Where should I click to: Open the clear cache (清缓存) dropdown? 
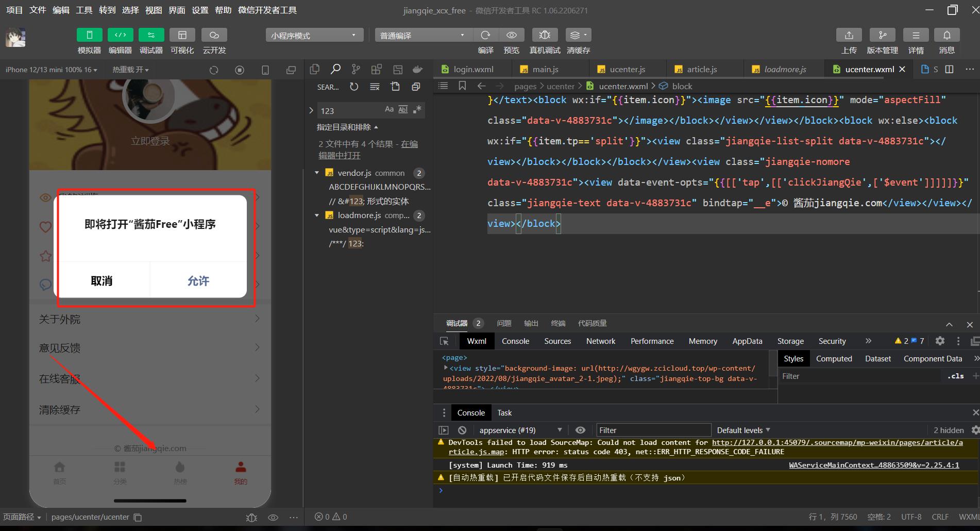point(578,35)
